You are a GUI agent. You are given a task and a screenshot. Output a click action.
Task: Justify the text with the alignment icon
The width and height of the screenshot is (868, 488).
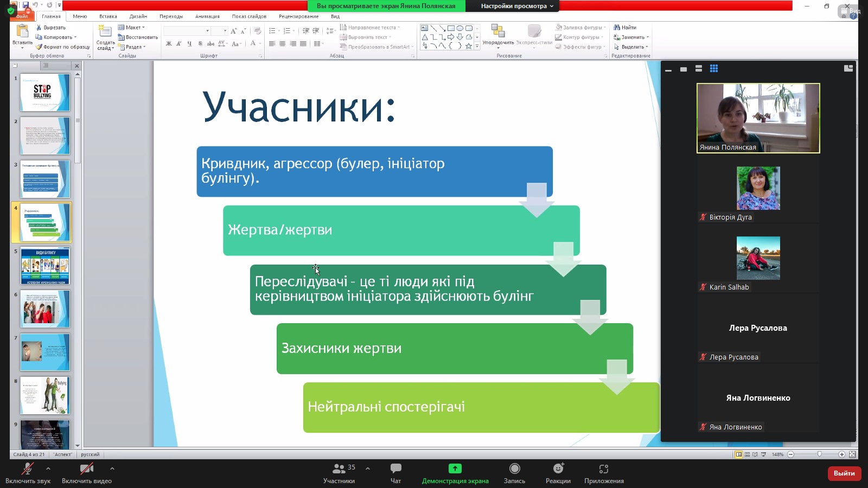click(x=303, y=44)
